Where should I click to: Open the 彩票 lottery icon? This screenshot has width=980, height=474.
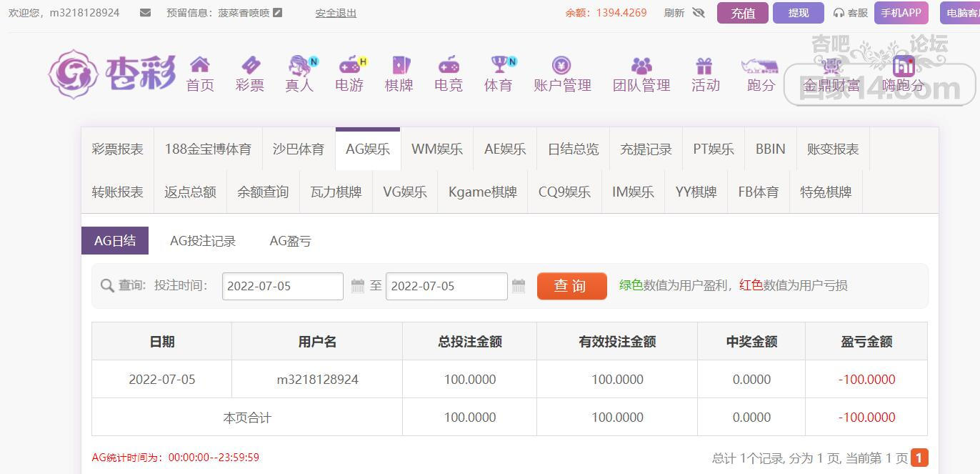tap(250, 66)
